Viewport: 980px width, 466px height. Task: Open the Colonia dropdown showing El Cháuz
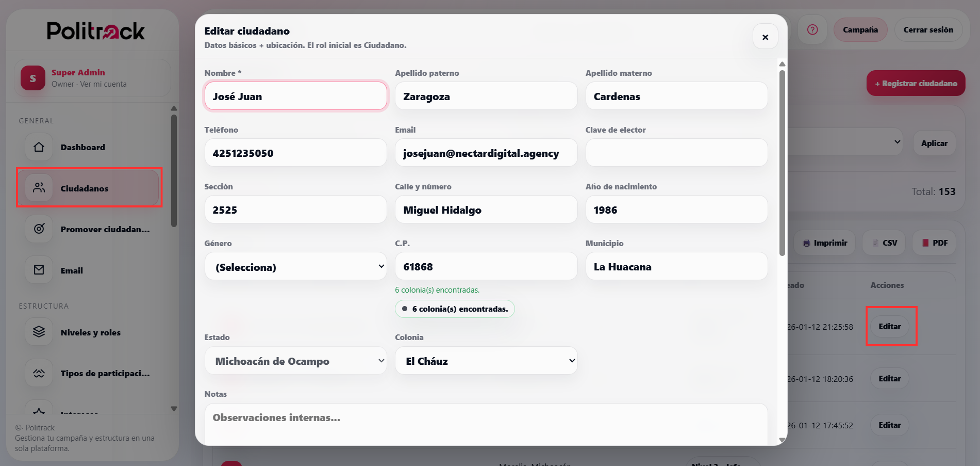[486, 360]
